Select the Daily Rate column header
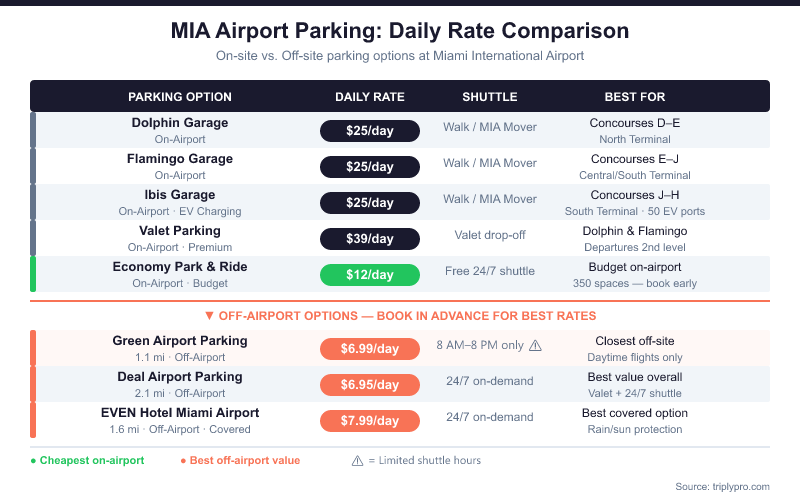The width and height of the screenshot is (800, 500). (x=370, y=97)
